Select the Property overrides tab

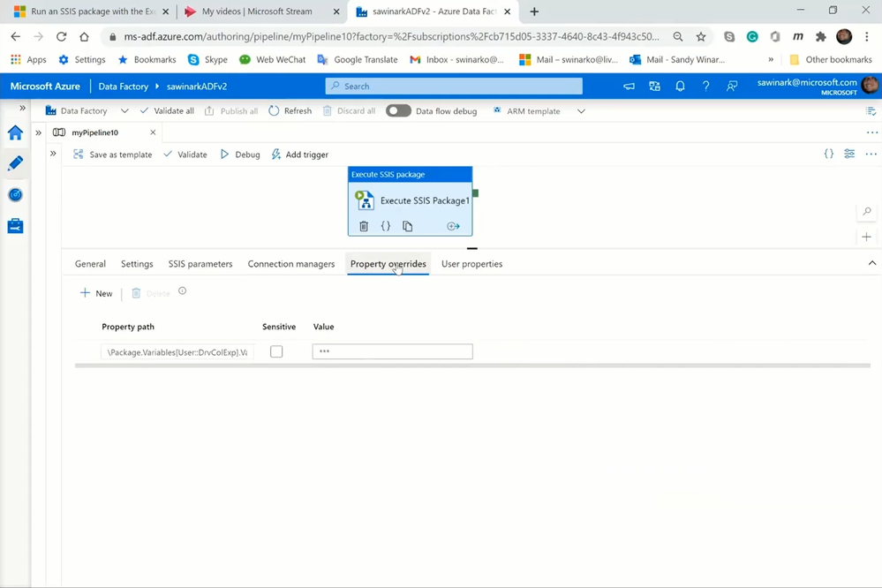(388, 264)
